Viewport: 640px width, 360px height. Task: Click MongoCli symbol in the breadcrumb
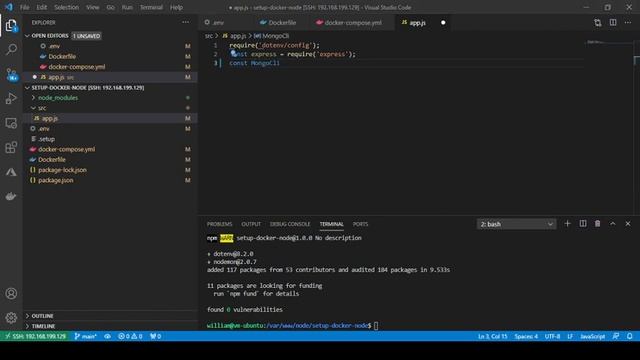click(272, 36)
